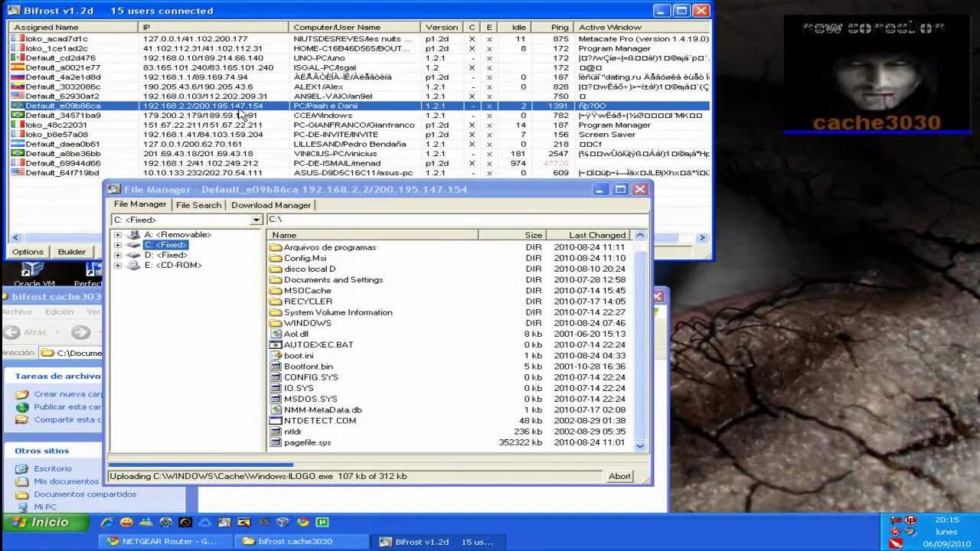
Task: Open the Edición menu in Explorer
Action: pyautogui.click(x=59, y=311)
